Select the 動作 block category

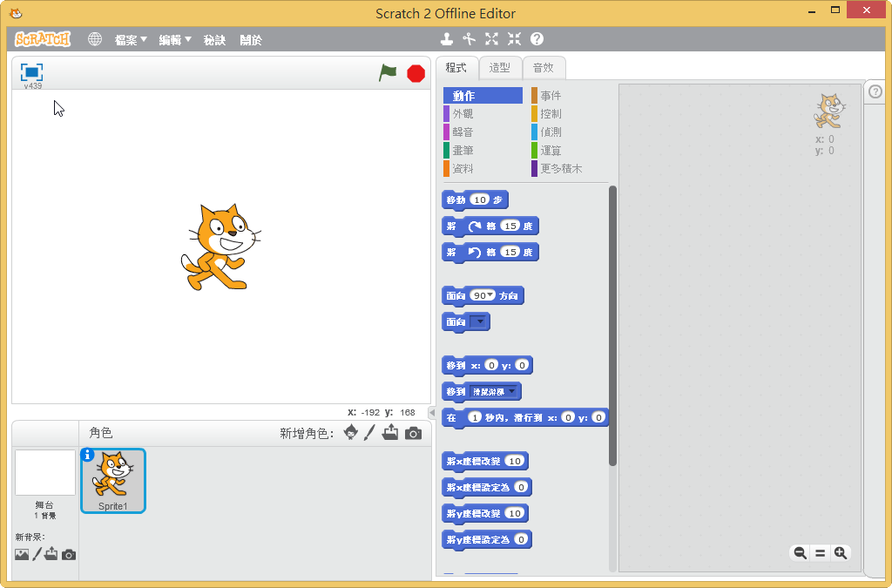coord(483,96)
